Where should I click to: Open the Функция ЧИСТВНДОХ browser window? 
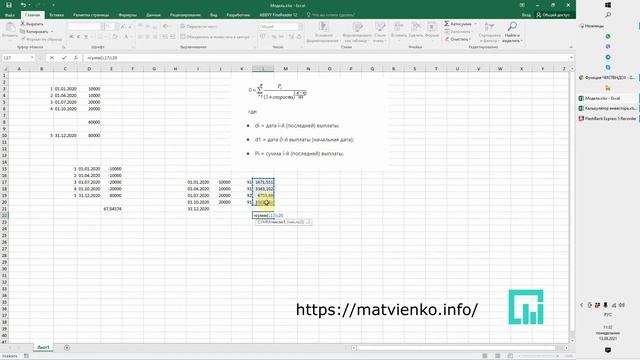click(607, 78)
